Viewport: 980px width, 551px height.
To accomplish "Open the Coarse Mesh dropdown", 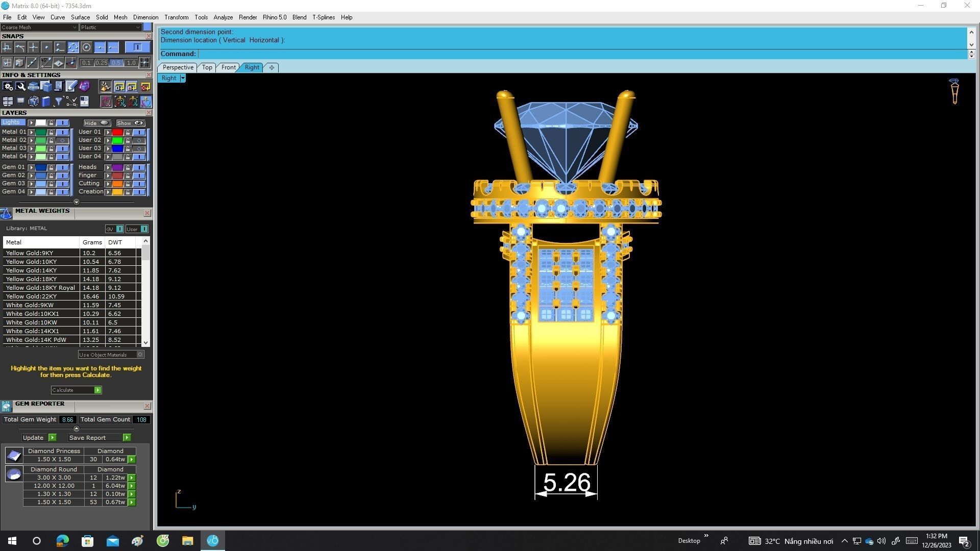I will [39, 28].
